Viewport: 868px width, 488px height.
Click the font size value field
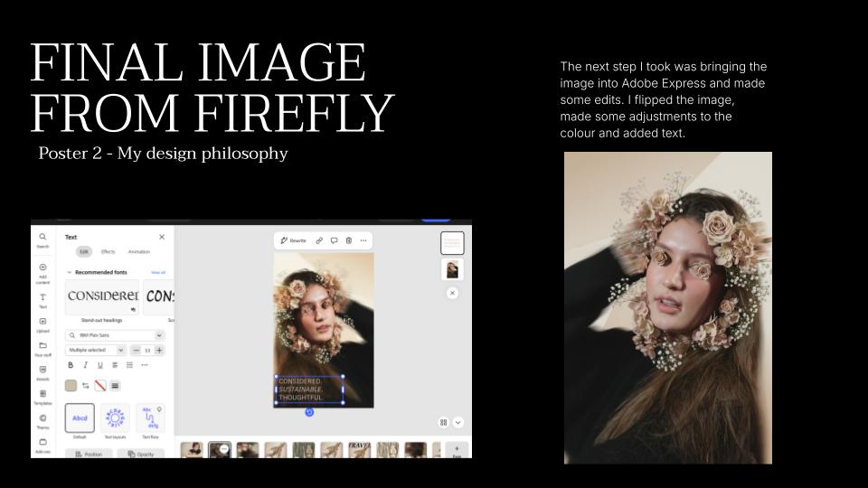(x=147, y=351)
